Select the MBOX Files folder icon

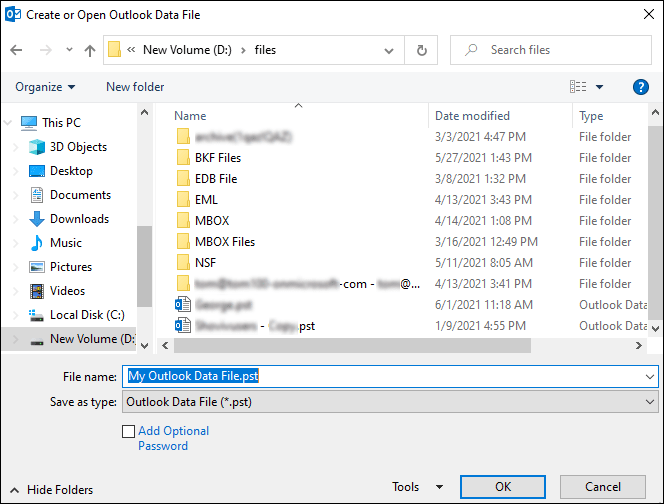[183, 242]
